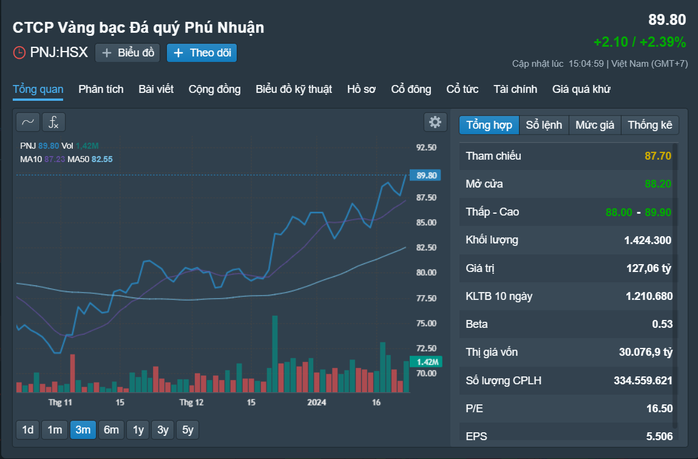Select the Sổ lệnh panel tab

point(544,125)
